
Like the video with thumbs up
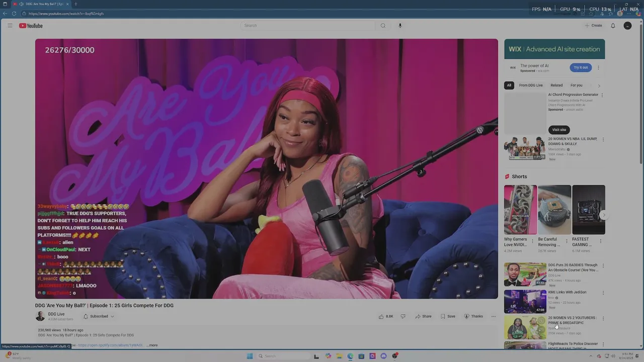click(386, 316)
